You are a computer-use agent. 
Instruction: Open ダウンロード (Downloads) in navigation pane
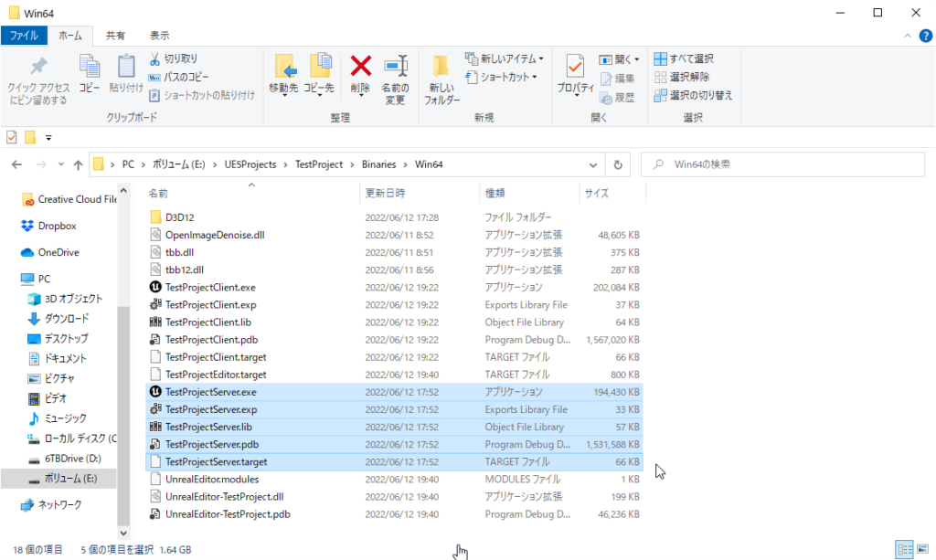(x=58, y=319)
